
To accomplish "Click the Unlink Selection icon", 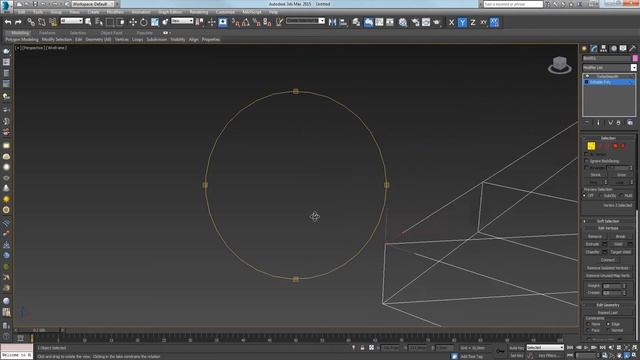I will 42,22.
